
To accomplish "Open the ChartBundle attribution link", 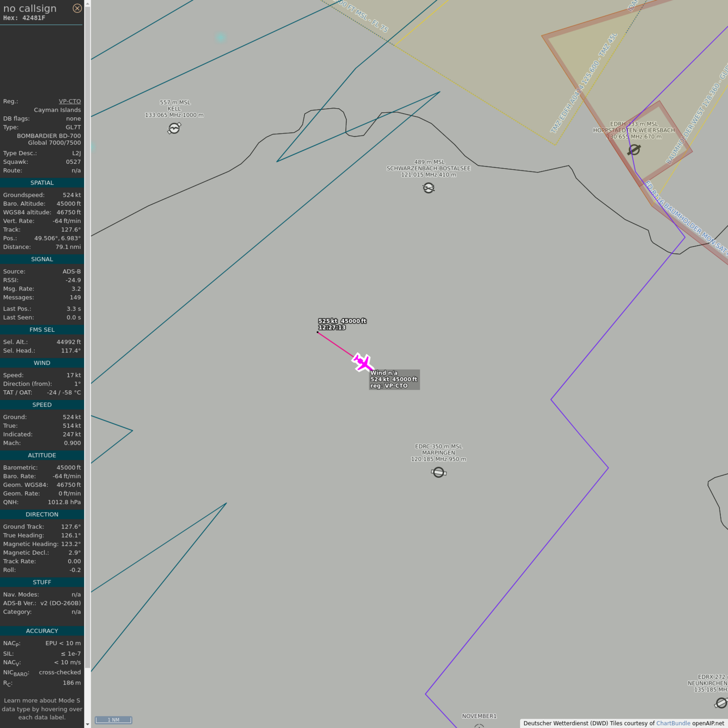I will tap(673, 723).
